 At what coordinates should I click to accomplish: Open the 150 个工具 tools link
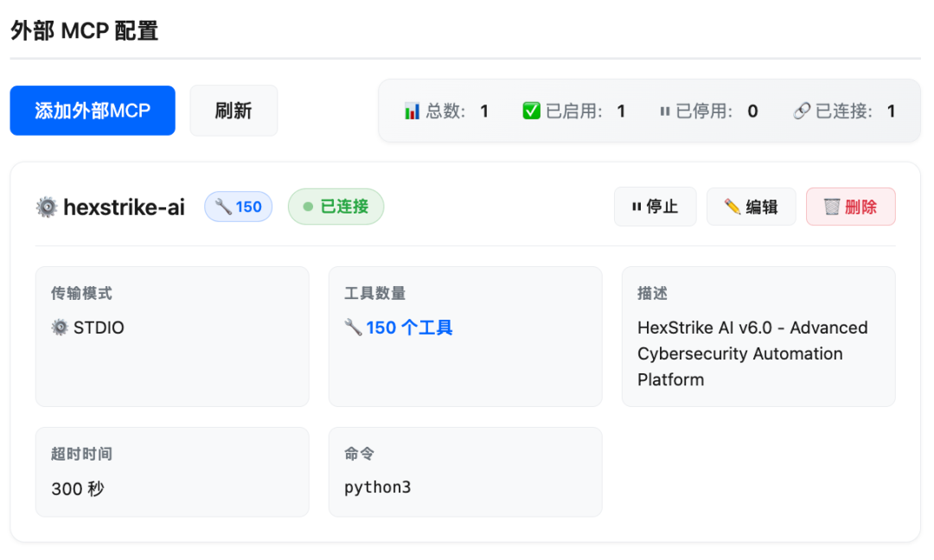point(409,328)
